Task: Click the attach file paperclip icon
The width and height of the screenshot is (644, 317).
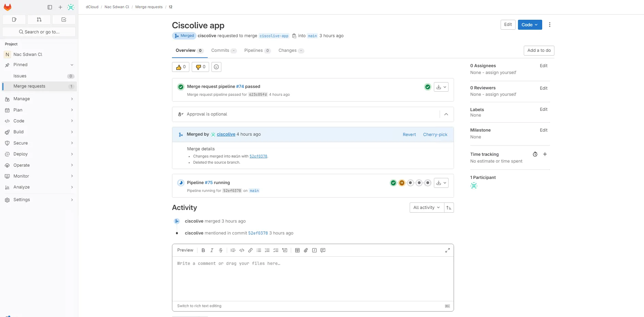Action: tap(306, 251)
